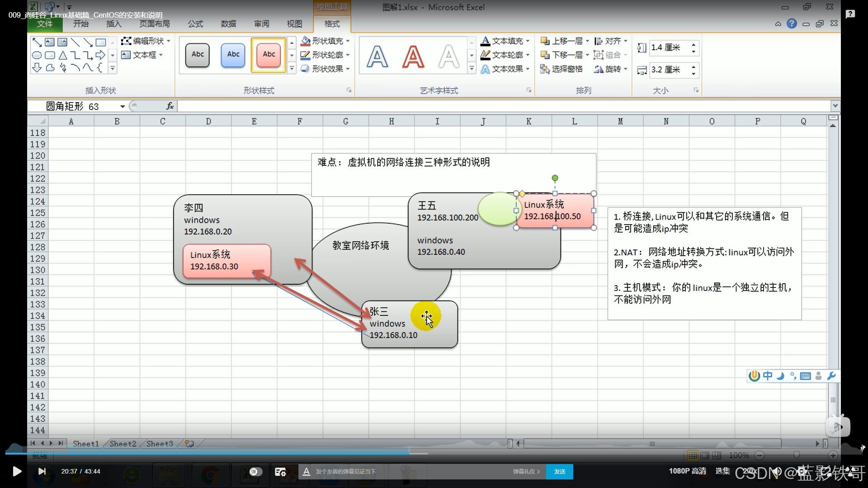This screenshot has height=488, width=868.
Task: Select the blue Abc shape style
Action: pyautogui.click(x=233, y=55)
